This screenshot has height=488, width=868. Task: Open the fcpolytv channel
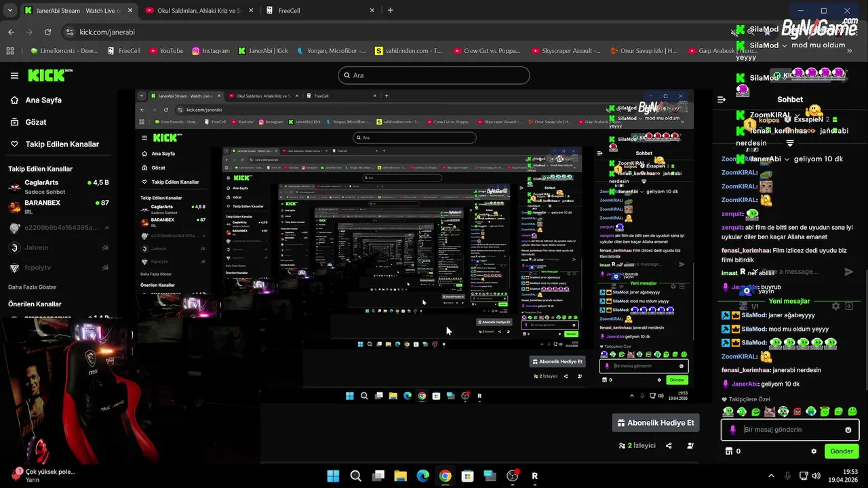(x=58, y=268)
